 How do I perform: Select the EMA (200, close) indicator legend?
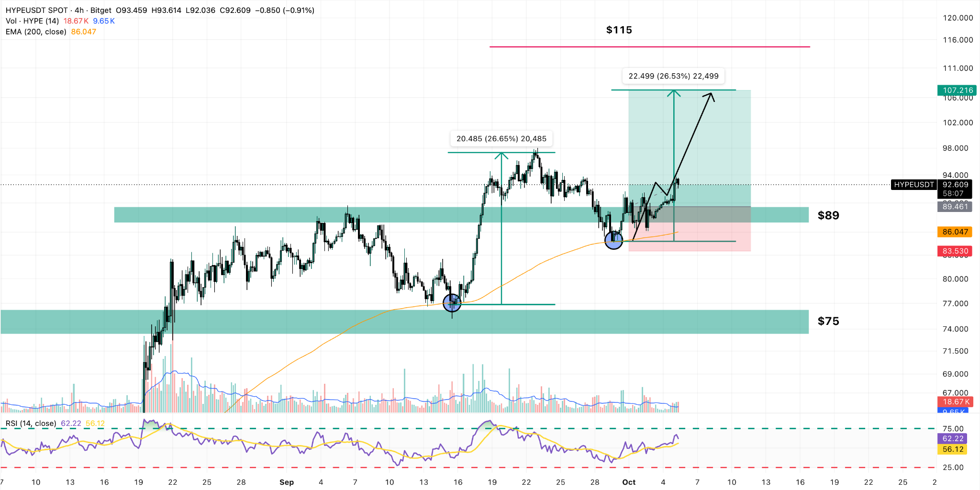36,32
